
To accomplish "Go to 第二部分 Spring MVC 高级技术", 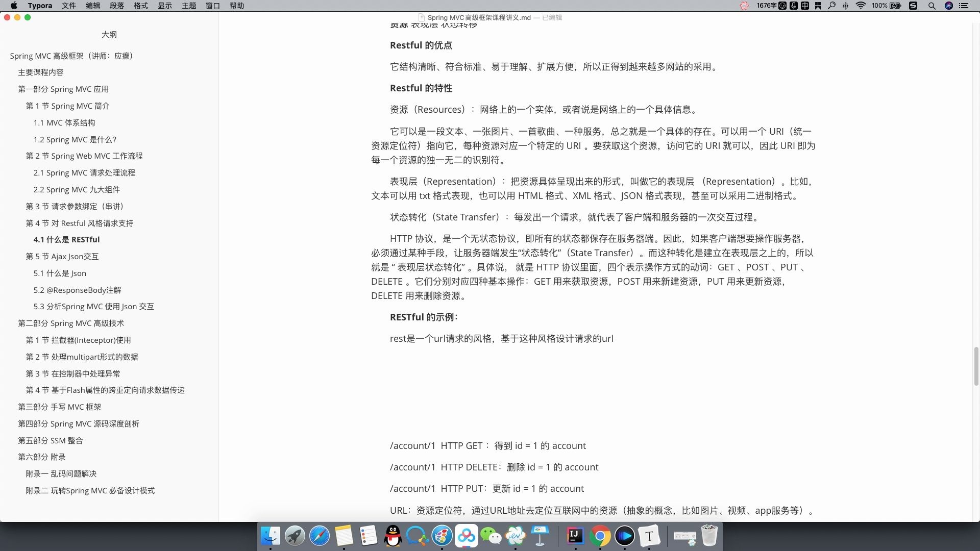I will click(71, 323).
